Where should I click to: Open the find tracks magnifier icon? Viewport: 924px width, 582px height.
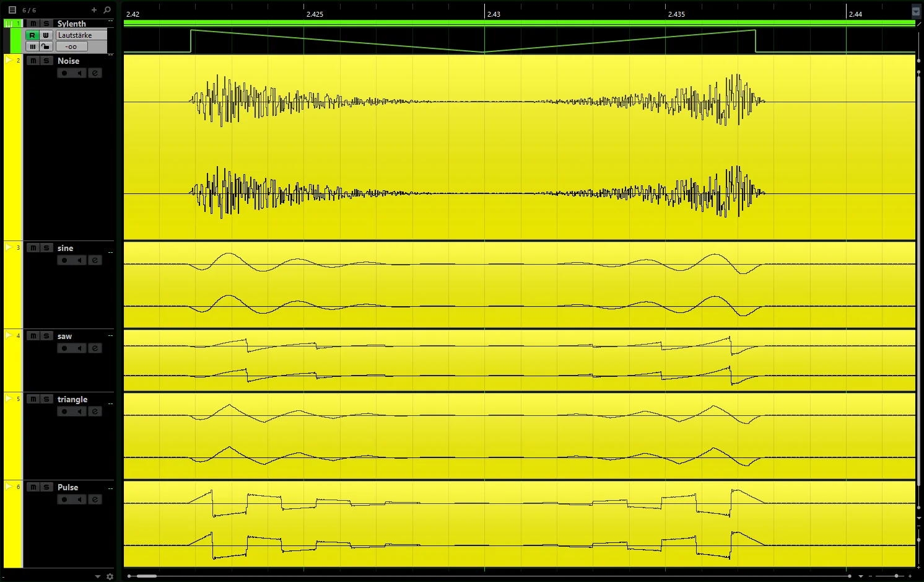pyautogui.click(x=107, y=10)
